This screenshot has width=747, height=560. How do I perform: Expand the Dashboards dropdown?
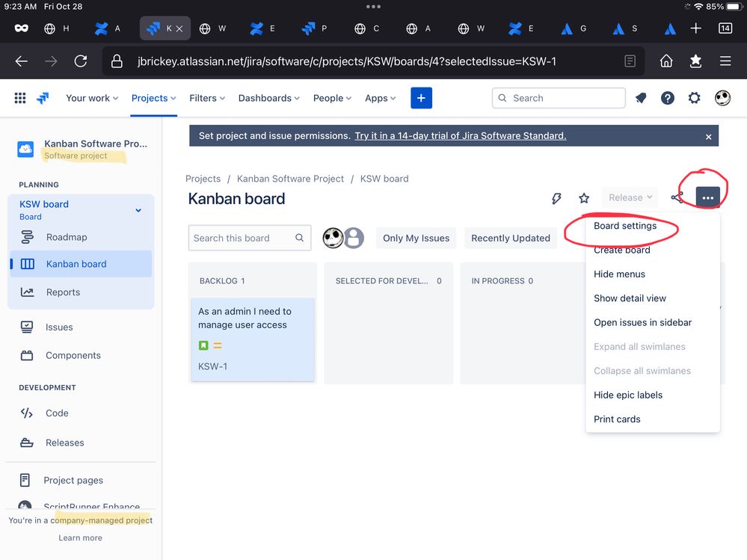(268, 98)
